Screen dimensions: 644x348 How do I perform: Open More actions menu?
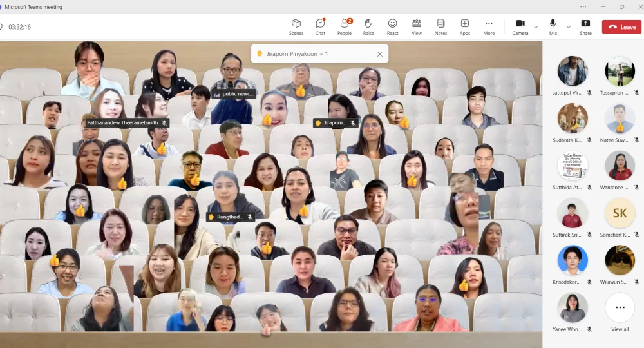click(x=489, y=27)
